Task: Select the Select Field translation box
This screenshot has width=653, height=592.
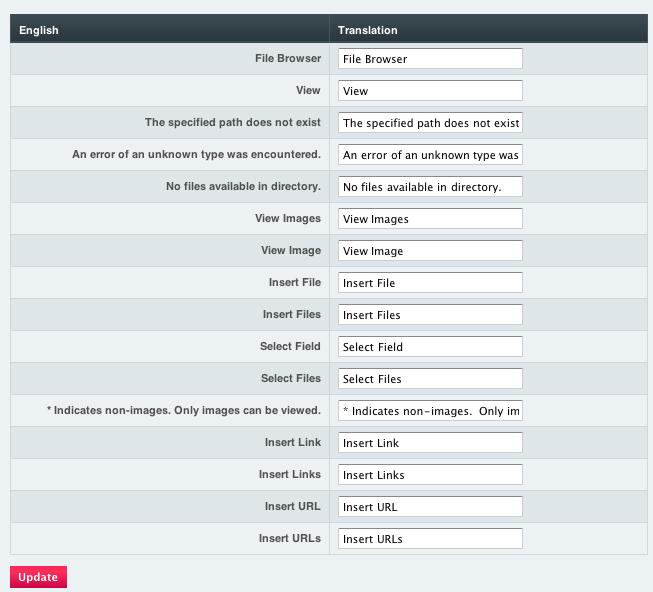Action: coord(430,347)
